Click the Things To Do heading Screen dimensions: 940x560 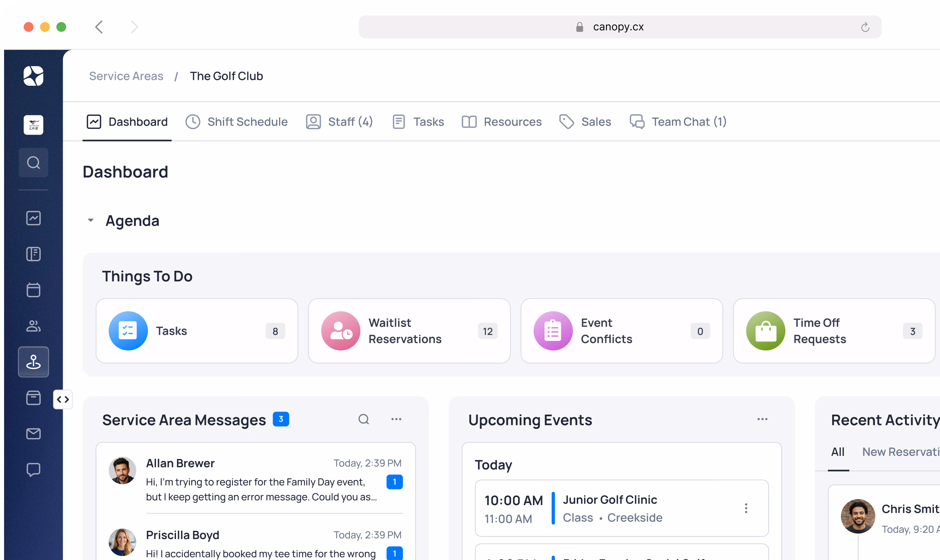(147, 276)
